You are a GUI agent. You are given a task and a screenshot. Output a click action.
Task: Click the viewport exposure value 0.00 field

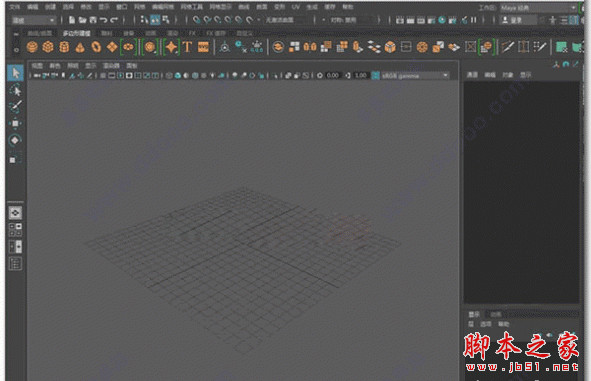pyautogui.click(x=332, y=75)
